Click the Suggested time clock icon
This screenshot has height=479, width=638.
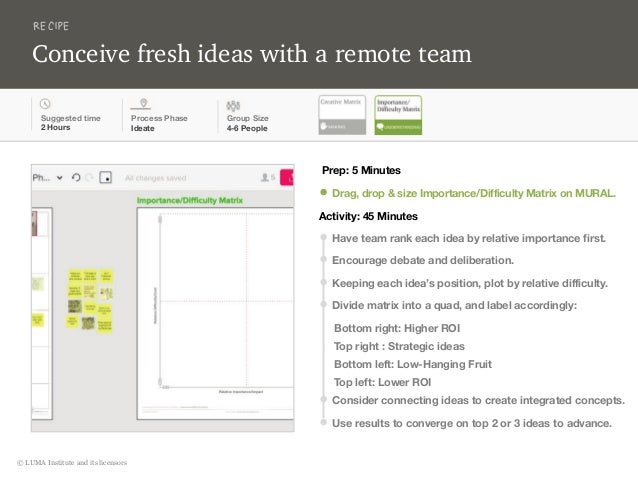(x=45, y=104)
